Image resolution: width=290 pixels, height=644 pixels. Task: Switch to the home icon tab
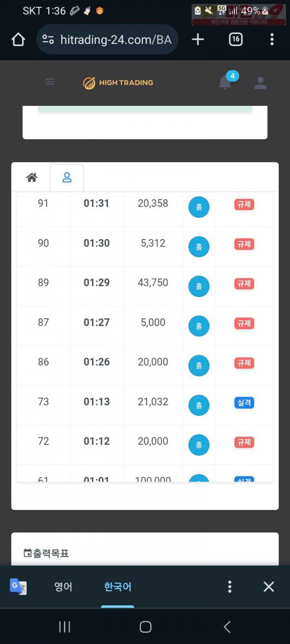tap(32, 178)
